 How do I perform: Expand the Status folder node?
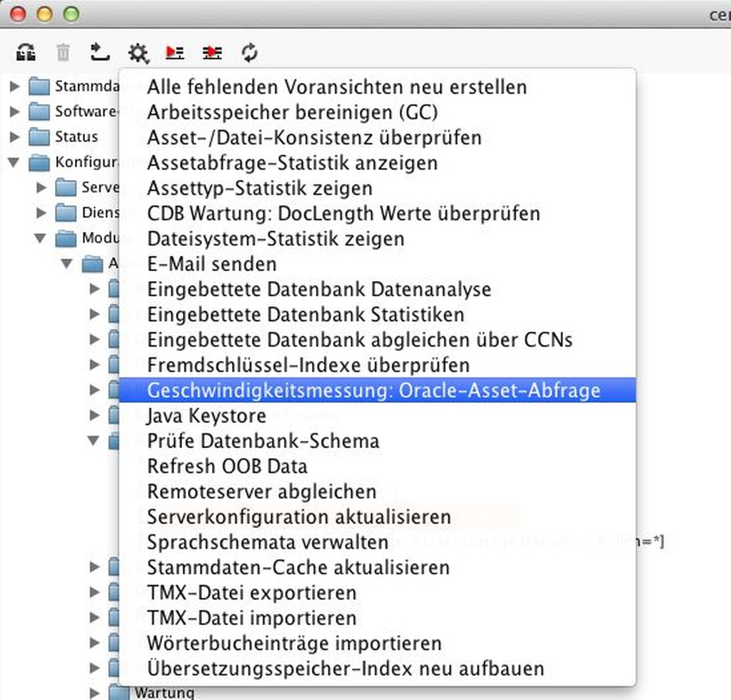(x=14, y=136)
